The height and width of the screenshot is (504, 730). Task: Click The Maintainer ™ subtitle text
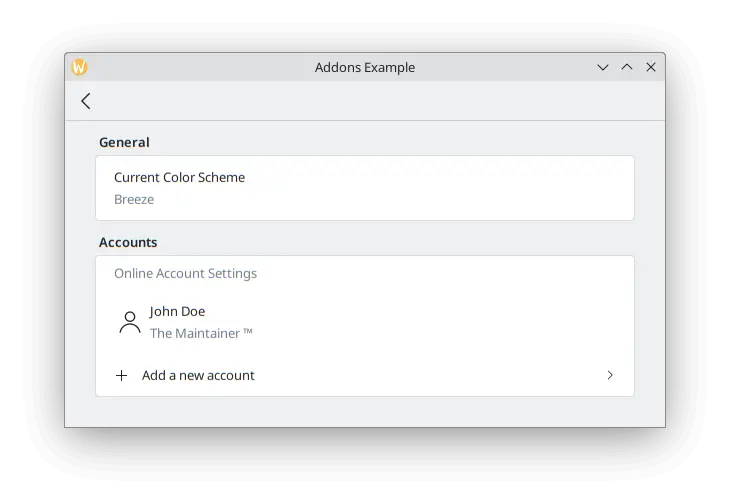[201, 334]
